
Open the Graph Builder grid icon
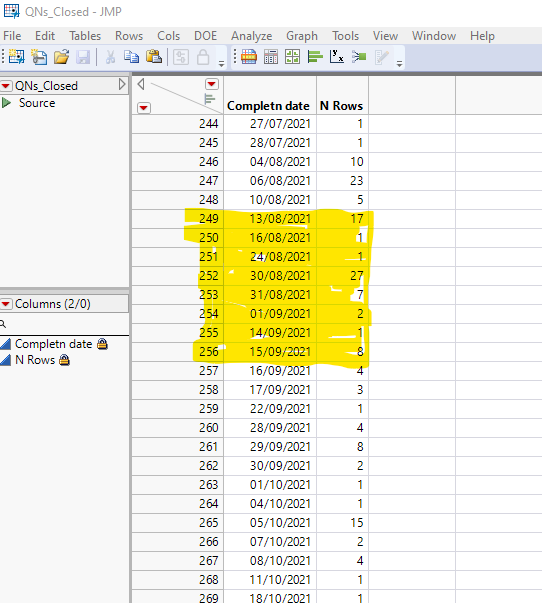(x=293, y=57)
